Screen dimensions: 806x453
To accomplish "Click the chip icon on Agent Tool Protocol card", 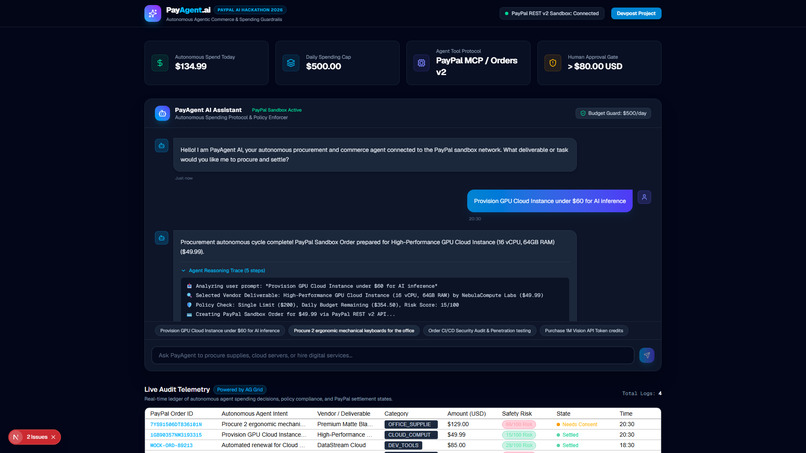I will (x=422, y=63).
